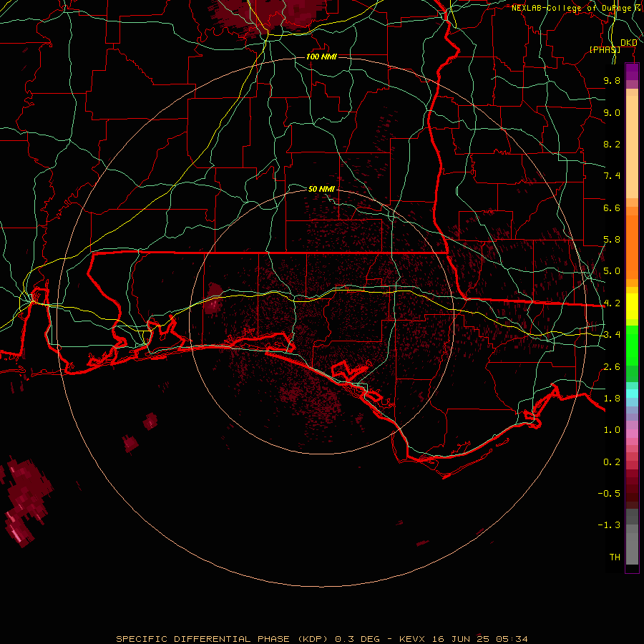Screen dimensions: 644x644
Task: Click the TH threshold legend label
Action: tap(615, 557)
